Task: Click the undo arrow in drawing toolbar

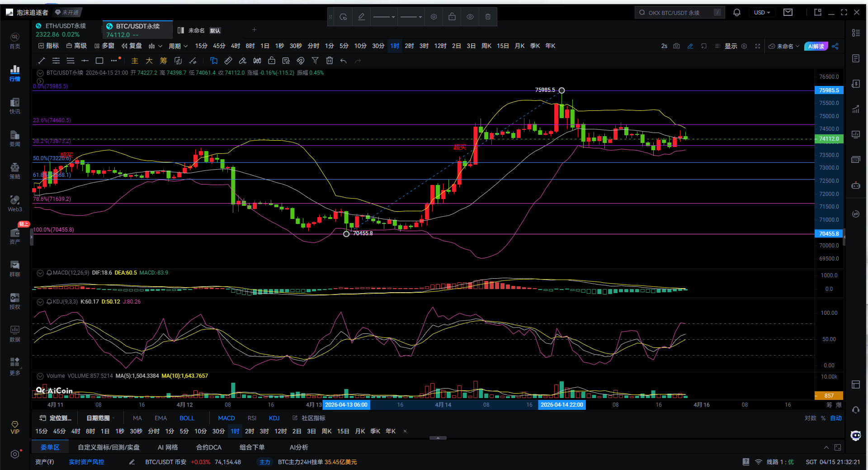Action: point(344,61)
